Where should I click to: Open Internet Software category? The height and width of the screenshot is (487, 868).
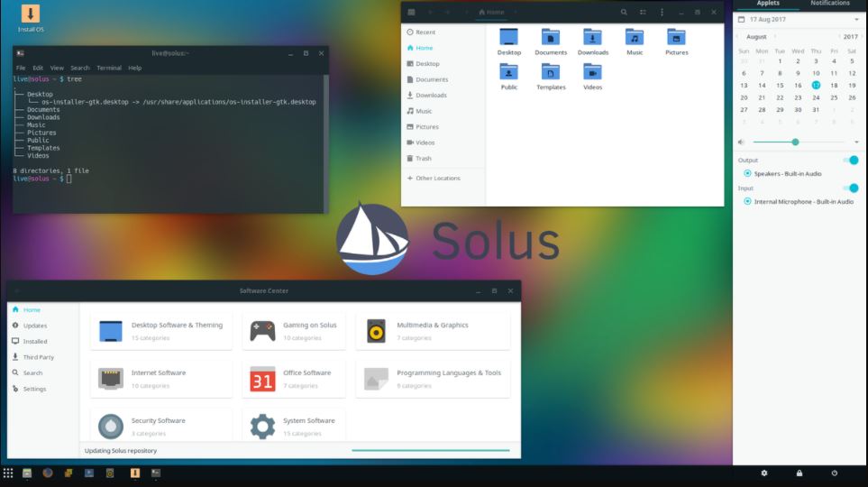[x=161, y=379]
